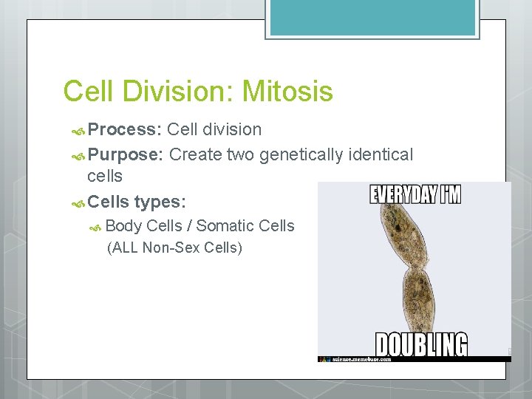
Task: Click the slide title 'Cell Division: Mitosis'
Action: 198,91
